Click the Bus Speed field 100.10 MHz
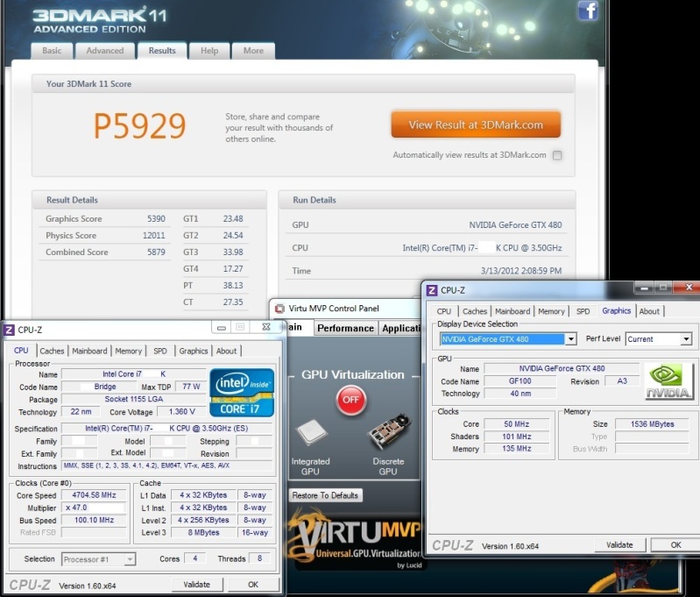This screenshot has width=700, height=597. click(95, 520)
